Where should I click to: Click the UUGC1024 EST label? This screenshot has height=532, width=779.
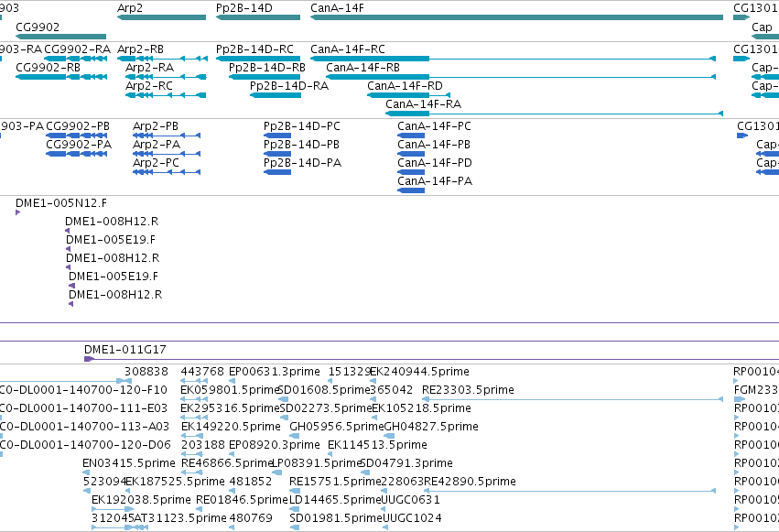coord(412,517)
